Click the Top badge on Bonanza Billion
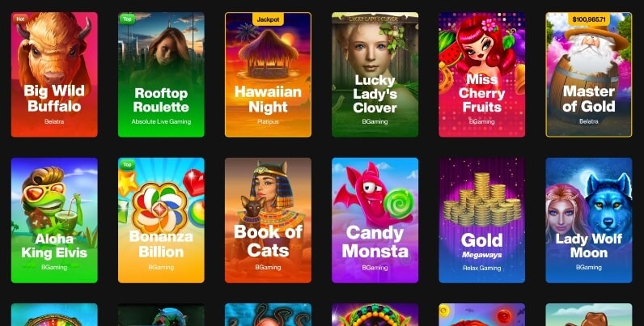 (127, 165)
